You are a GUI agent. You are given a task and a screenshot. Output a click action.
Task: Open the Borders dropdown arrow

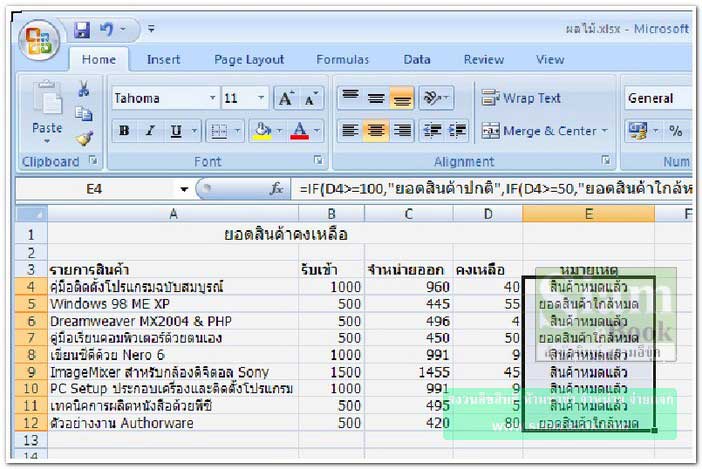tap(237, 131)
